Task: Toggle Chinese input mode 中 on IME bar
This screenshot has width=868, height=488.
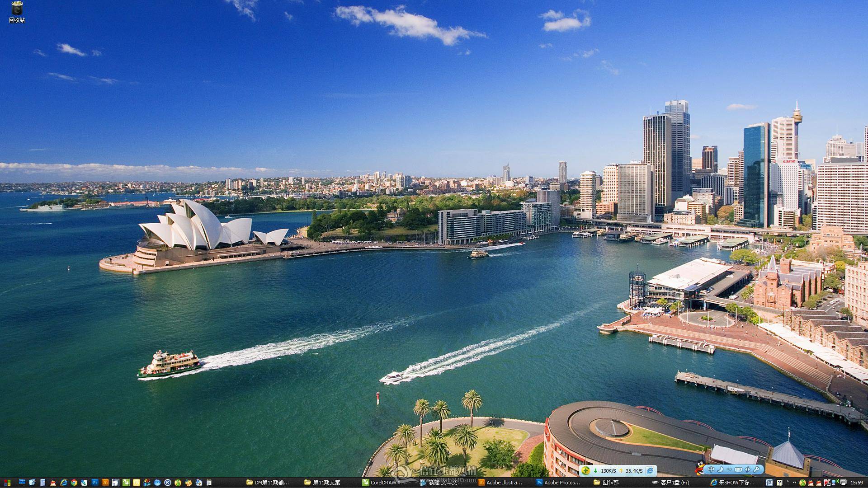Action: pos(711,469)
